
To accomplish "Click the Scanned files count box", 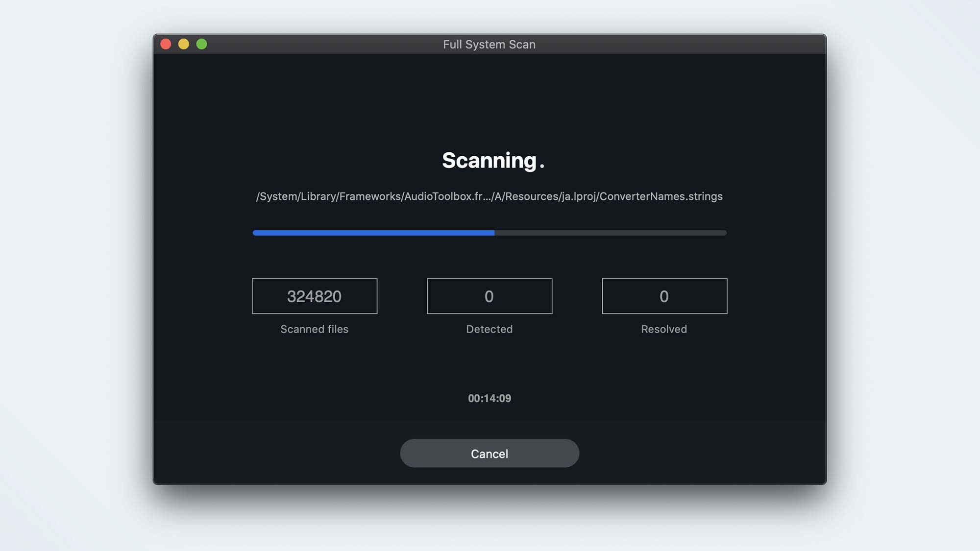I will coord(314,295).
